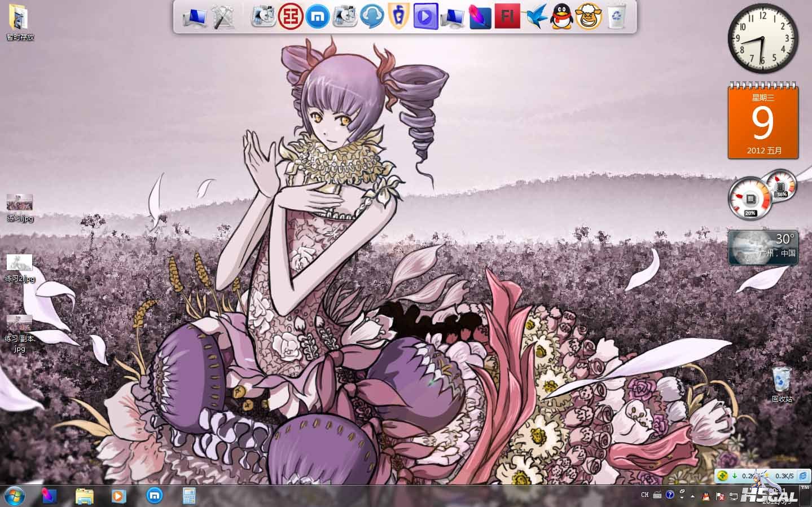Click the network status icon in tray
Image resolution: width=812 pixels, height=507 pixels.
(734, 497)
